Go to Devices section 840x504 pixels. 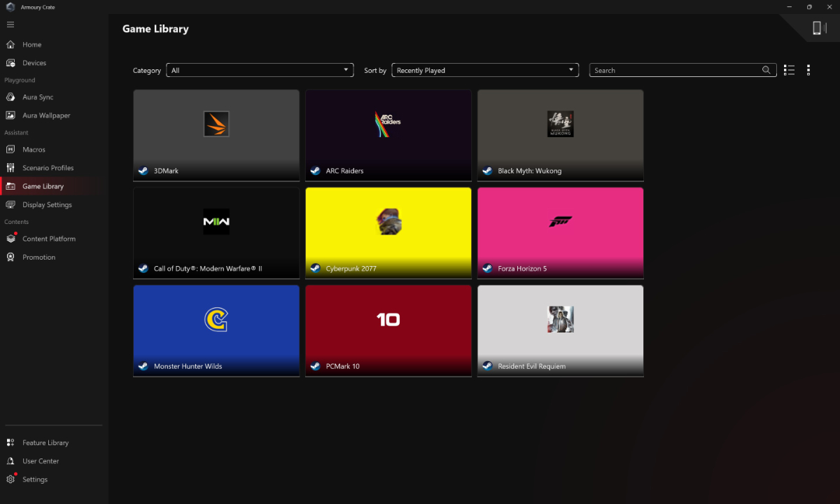pos(34,63)
